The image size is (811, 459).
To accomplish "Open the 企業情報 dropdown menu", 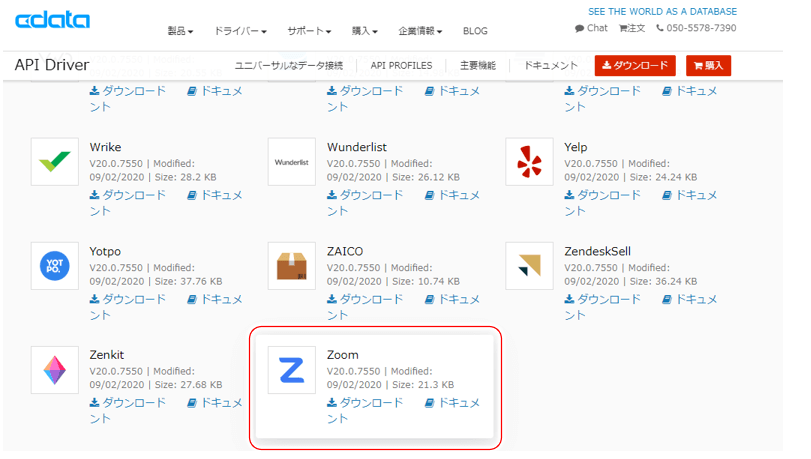I will click(420, 31).
